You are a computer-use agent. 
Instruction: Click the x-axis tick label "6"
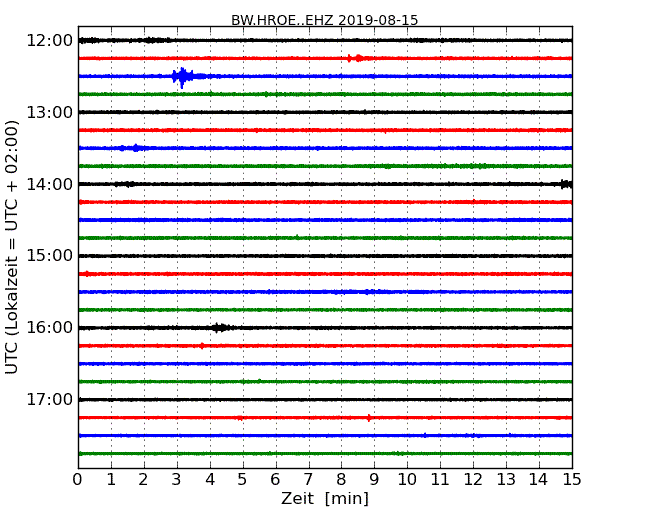click(x=275, y=480)
